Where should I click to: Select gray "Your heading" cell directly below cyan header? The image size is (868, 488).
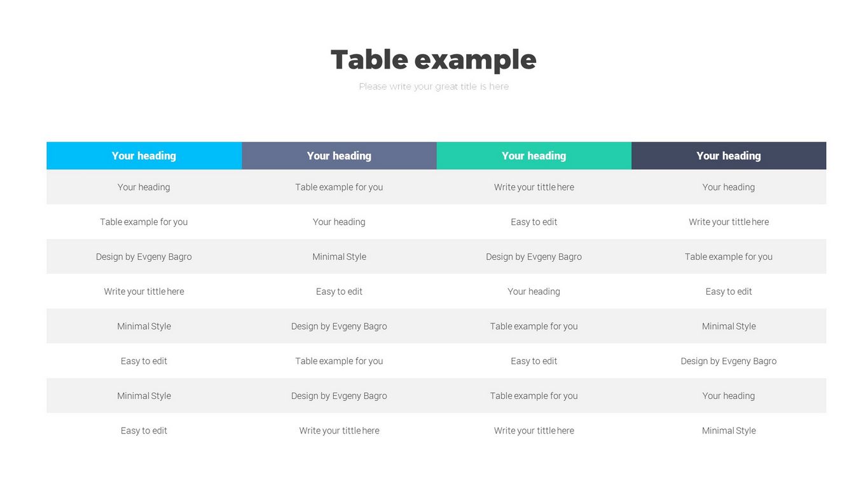(x=144, y=187)
